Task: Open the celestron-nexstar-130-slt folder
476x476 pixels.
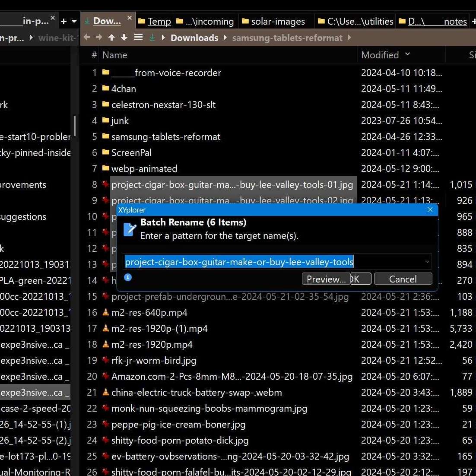Action: tap(163, 105)
